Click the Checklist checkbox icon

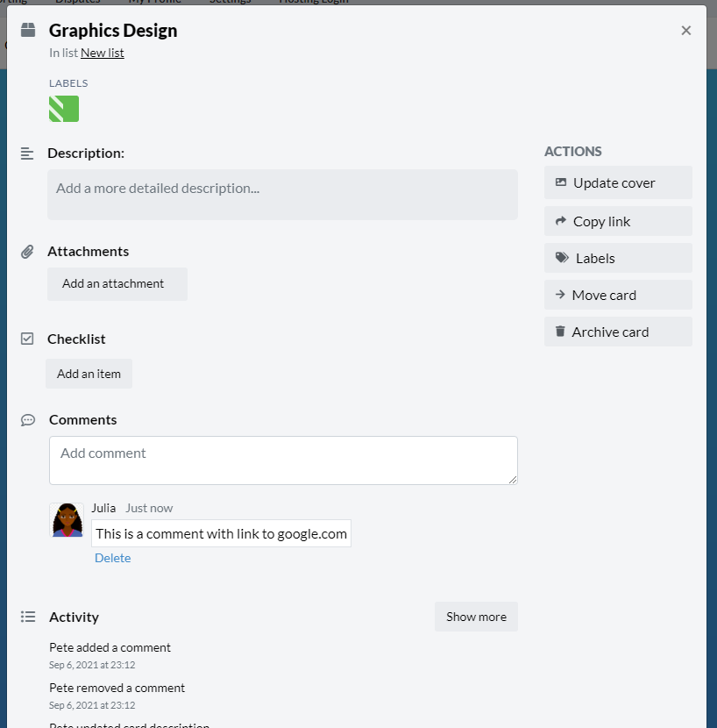27,339
